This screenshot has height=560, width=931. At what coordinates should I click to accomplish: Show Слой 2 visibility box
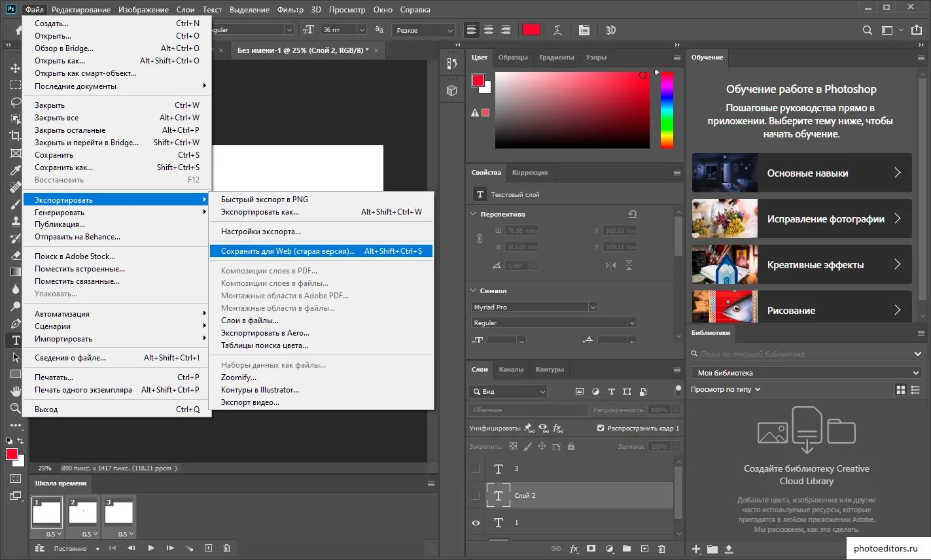click(x=476, y=495)
